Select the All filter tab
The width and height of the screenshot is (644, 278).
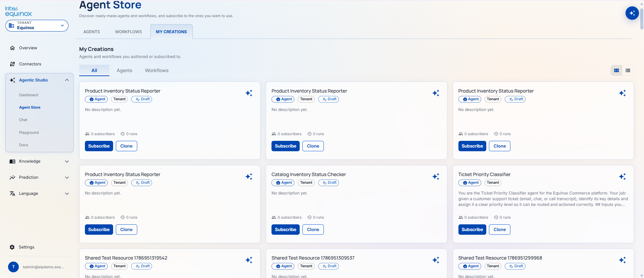(x=94, y=70)
